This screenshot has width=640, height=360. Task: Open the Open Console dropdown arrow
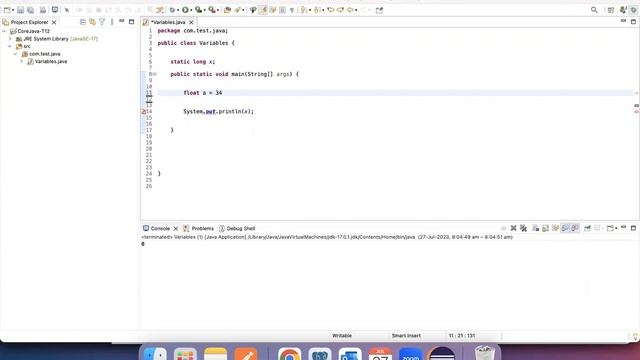tap(616, 229)
